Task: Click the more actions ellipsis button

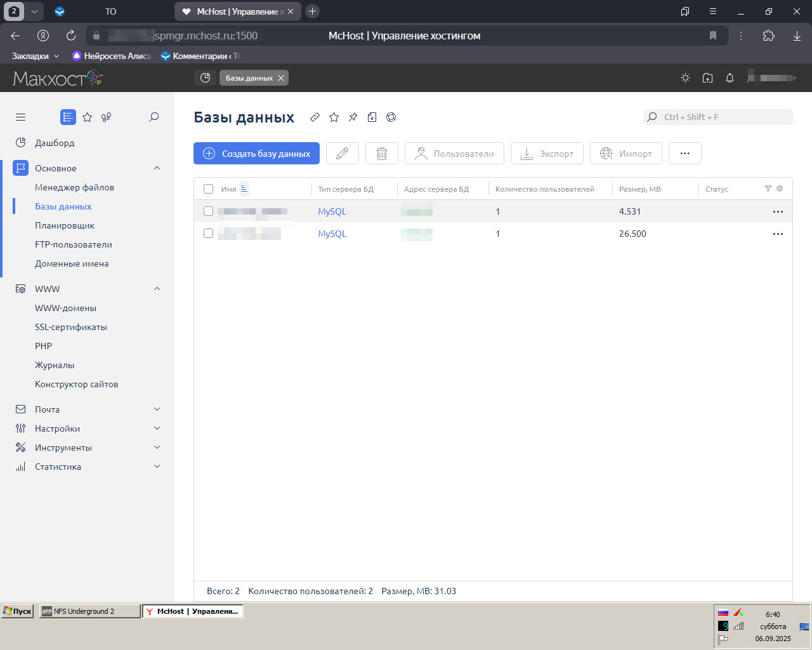Action: pos(684,154)
